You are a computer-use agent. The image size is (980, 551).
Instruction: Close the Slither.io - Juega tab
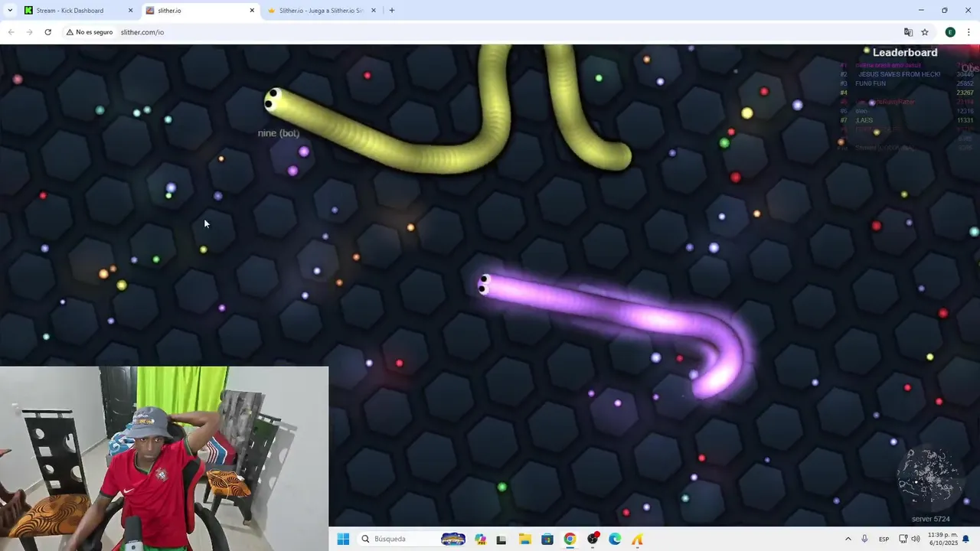374,11
